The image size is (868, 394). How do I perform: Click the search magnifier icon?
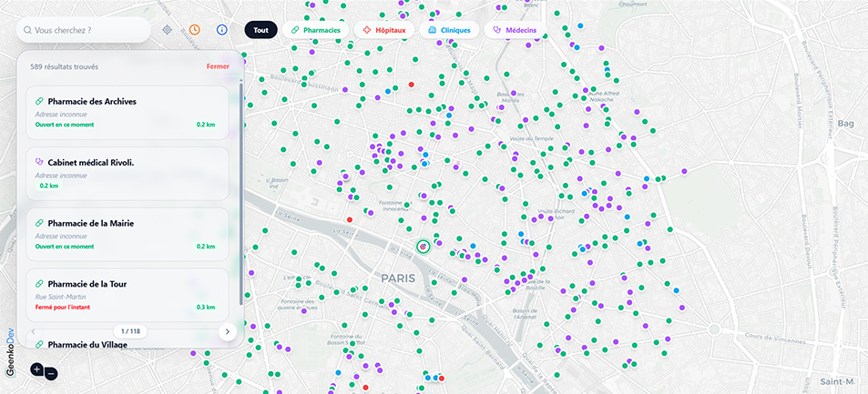click(x=27, y=30)
